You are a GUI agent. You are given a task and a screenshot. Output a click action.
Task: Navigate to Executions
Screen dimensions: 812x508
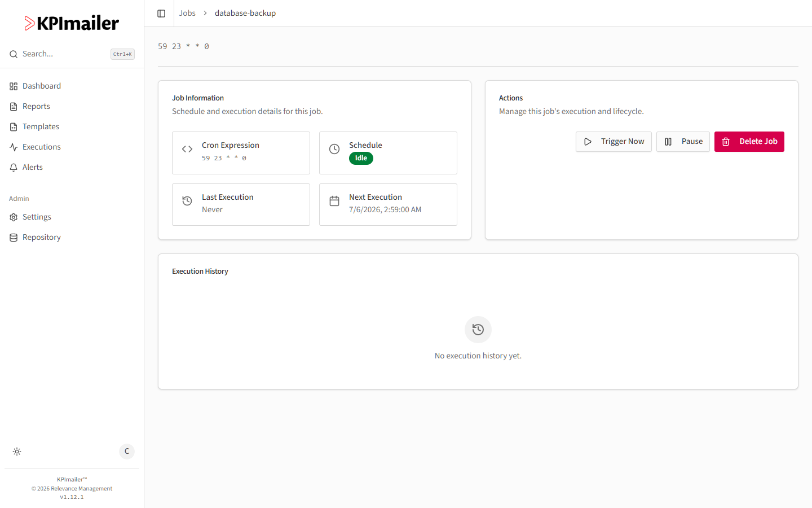(72, 147)
